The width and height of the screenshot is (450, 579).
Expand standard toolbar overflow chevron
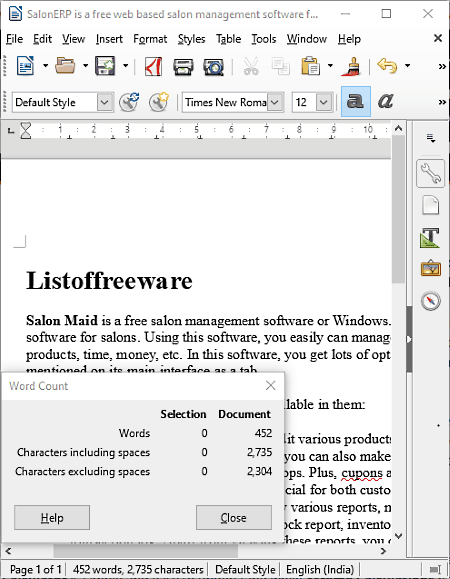pos(442,66)
